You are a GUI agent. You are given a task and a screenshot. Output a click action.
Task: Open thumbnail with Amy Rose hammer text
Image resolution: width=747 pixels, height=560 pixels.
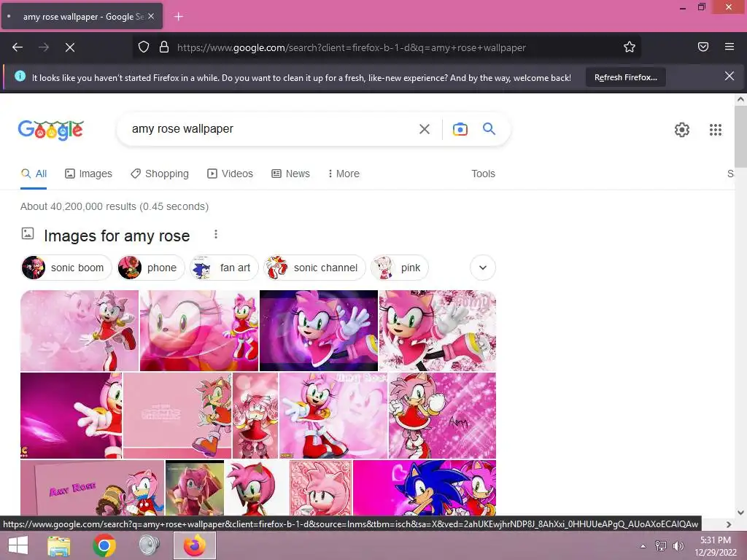point(93,488)
